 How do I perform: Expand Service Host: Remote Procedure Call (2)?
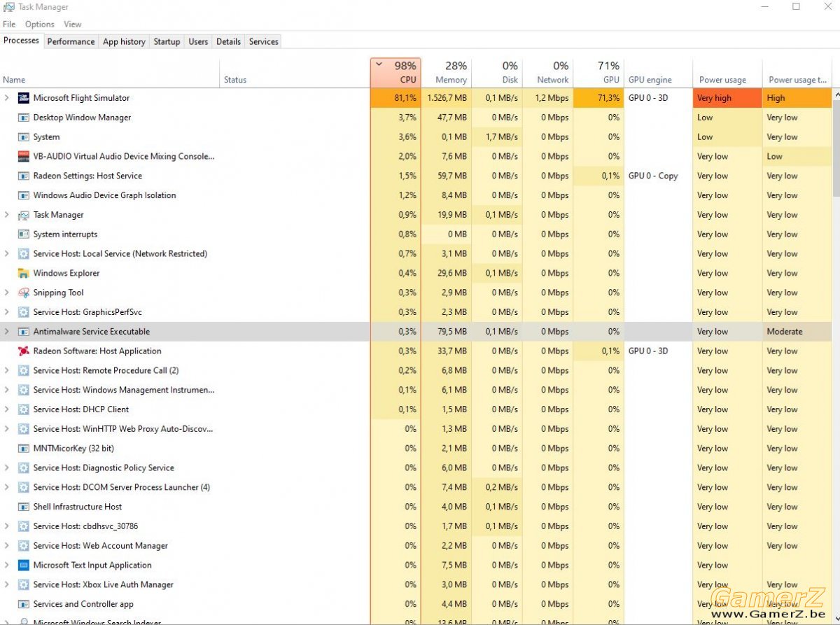tap(6, 370)
